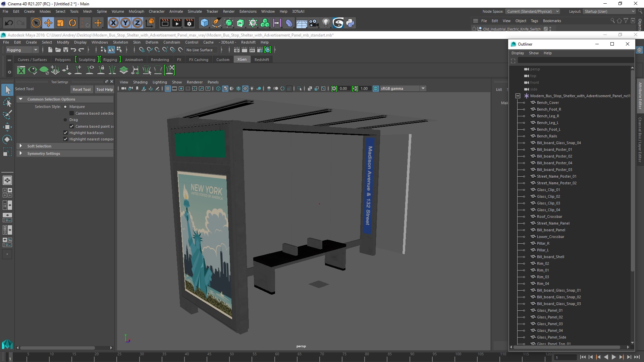Click the Maya logo icon bottom-left
The width and height of the screenshot is (644, 362).
[x=7, y=344]
